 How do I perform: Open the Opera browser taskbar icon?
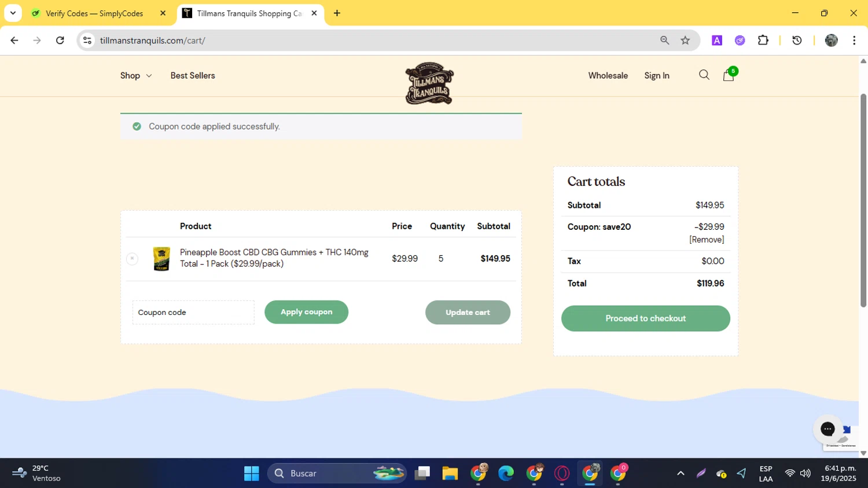click(x=562, y=474)
